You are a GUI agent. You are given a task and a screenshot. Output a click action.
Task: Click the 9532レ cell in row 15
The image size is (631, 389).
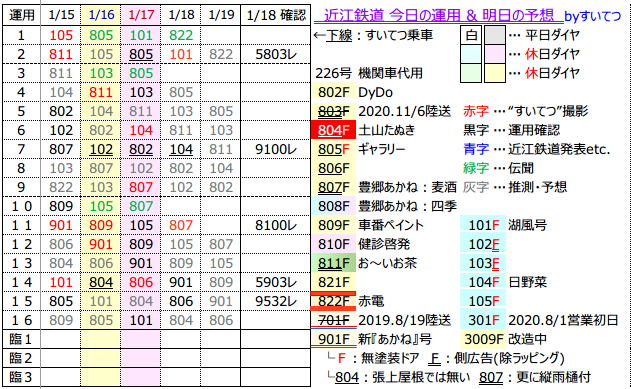(x=276, y=301)
